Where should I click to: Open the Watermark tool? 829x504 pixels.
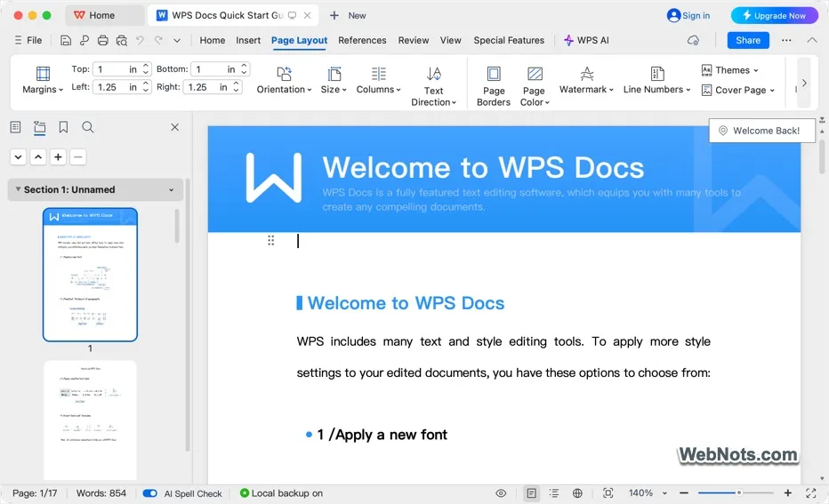[x=587, y=75]
